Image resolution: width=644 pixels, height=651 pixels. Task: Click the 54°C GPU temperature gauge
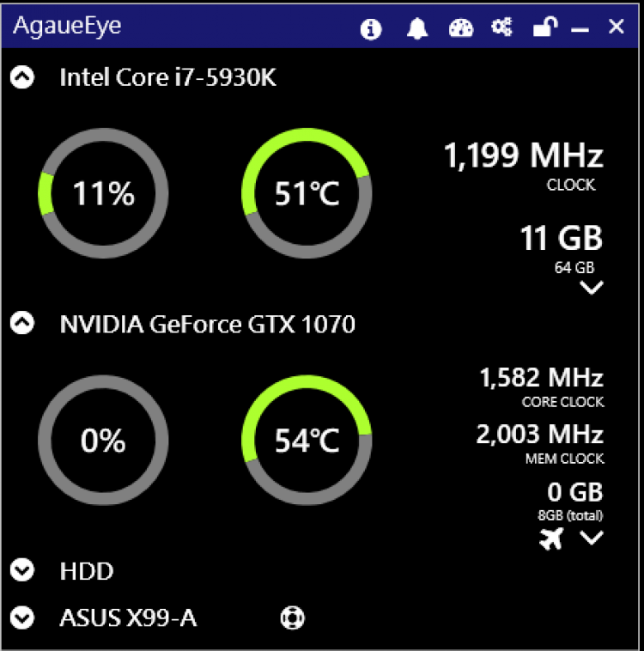[x=307, y=441]
